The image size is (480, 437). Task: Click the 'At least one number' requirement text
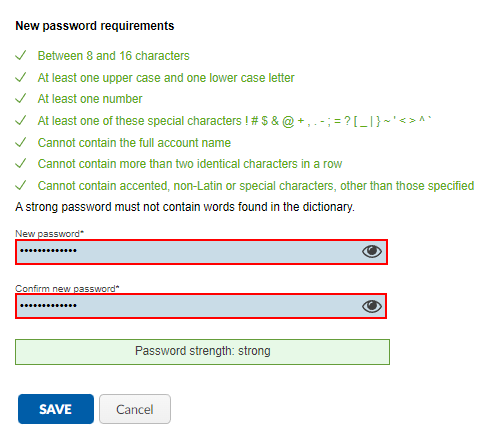[x=90, y=99]
